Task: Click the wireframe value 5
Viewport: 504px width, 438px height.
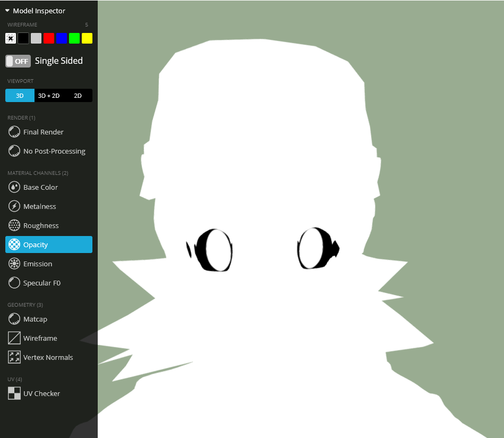Action: click(x=87, y=25)
